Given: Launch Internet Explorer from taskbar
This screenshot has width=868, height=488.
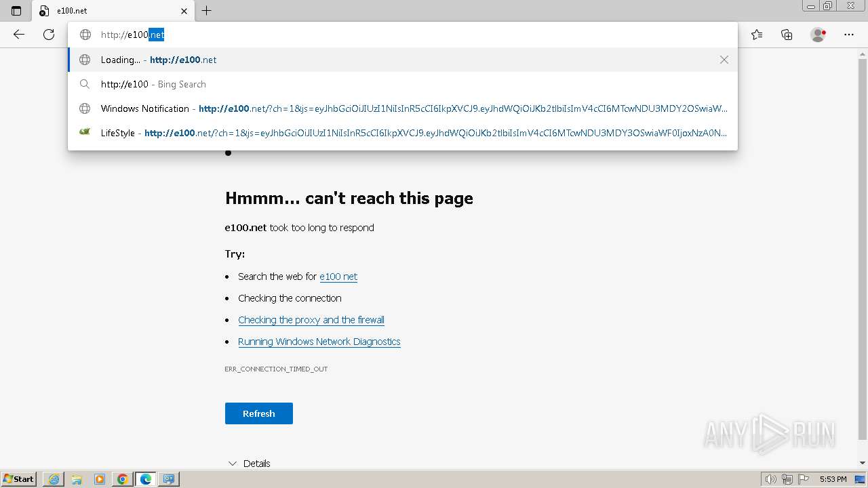Looking at the screenshot, I should pos(54,479).
